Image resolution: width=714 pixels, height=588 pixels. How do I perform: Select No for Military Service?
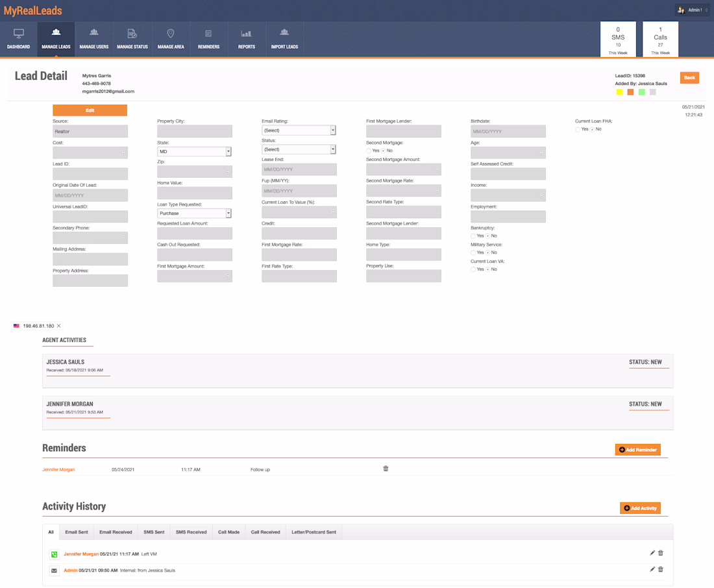pos(487,252)
